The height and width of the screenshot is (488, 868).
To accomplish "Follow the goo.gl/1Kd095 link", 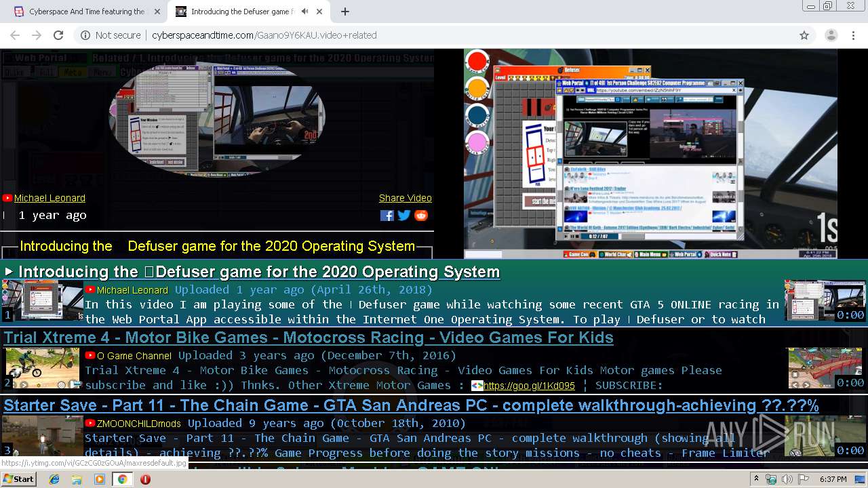I will [x=529, y=386].
